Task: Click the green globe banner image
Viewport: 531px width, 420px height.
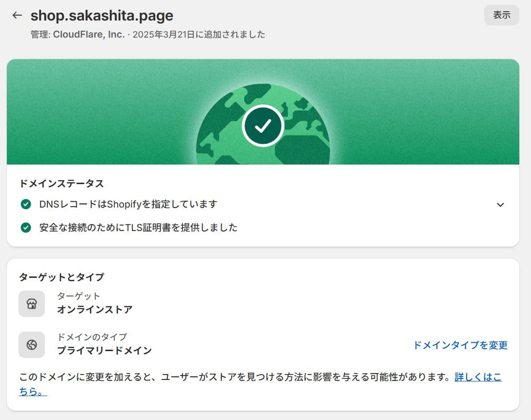Action: (263, 112)
